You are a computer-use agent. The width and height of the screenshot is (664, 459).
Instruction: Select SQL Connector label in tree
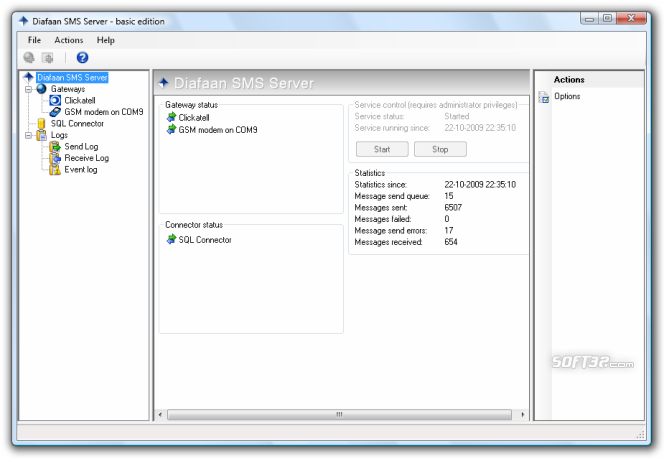77,124
